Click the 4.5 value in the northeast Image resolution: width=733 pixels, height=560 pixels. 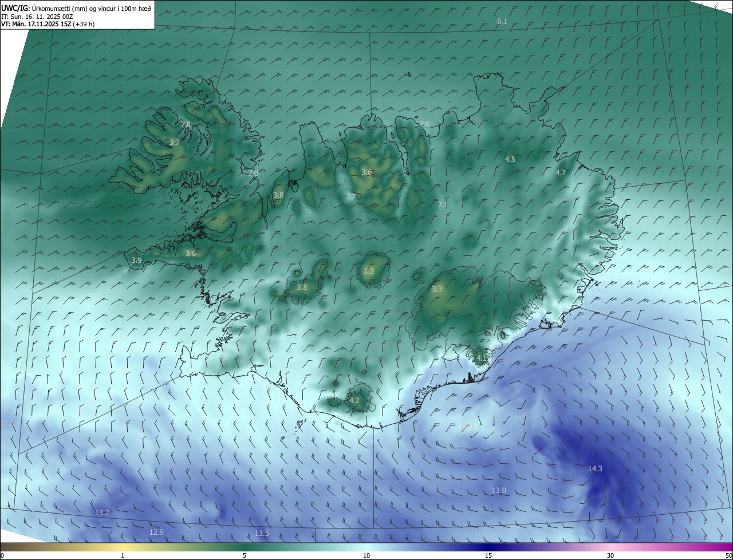[510, 159]
